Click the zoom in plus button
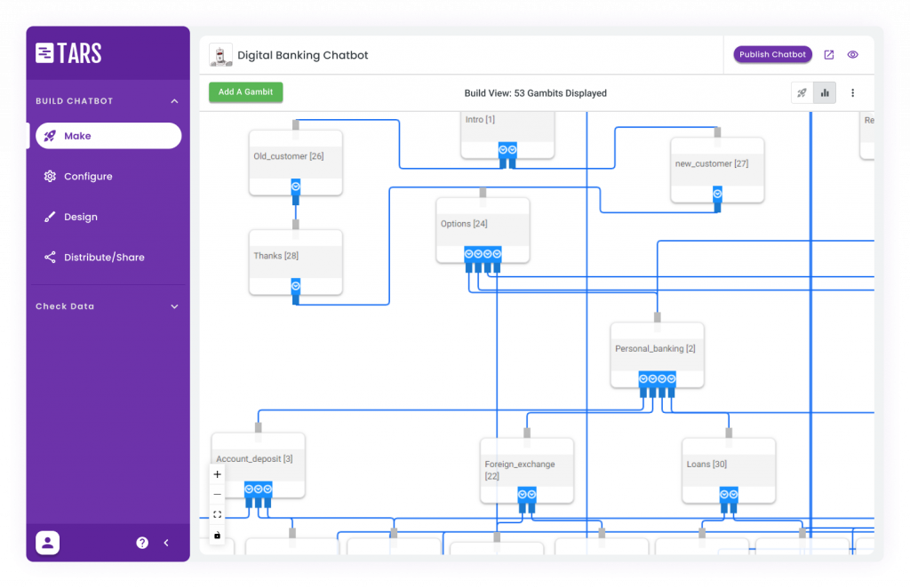 [x=218, y=474]
